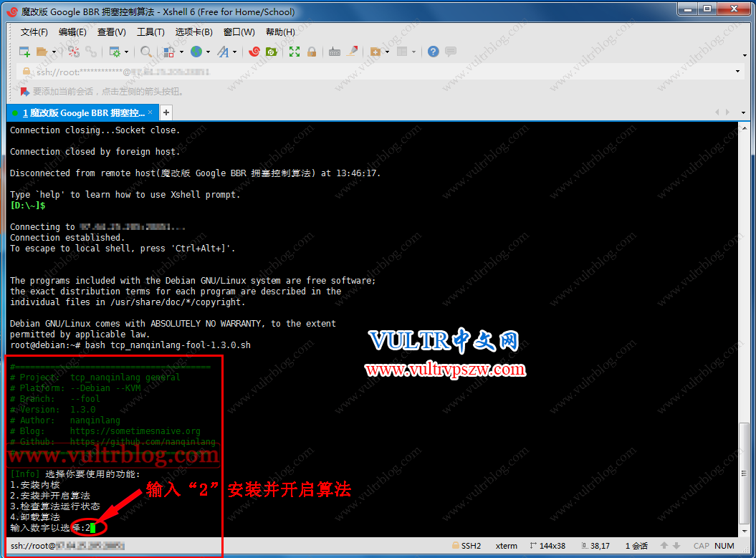Click the CAP status indicator
756x558 pixels.
pyautogui.click(x=701, y=546)
